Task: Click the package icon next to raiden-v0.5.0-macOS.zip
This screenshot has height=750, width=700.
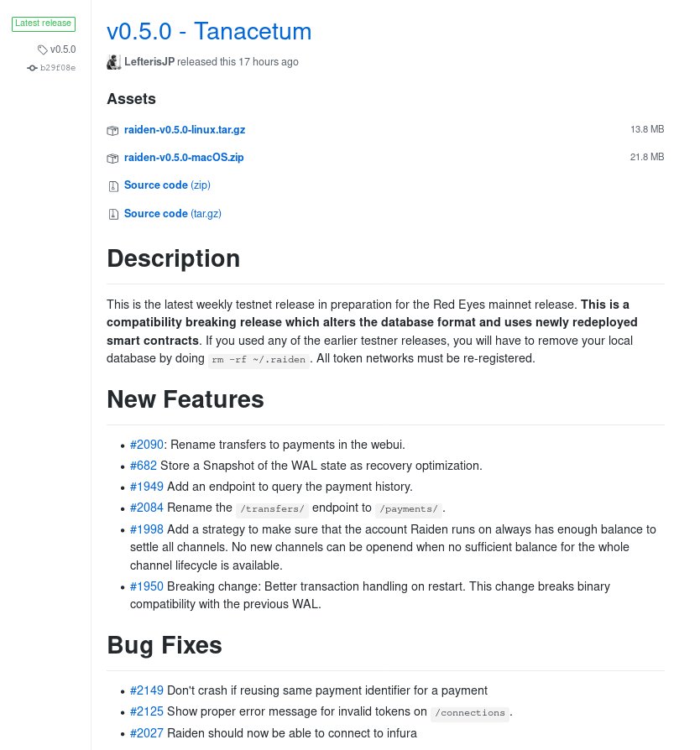Action: pyautogui.click(x=112, y=158)
